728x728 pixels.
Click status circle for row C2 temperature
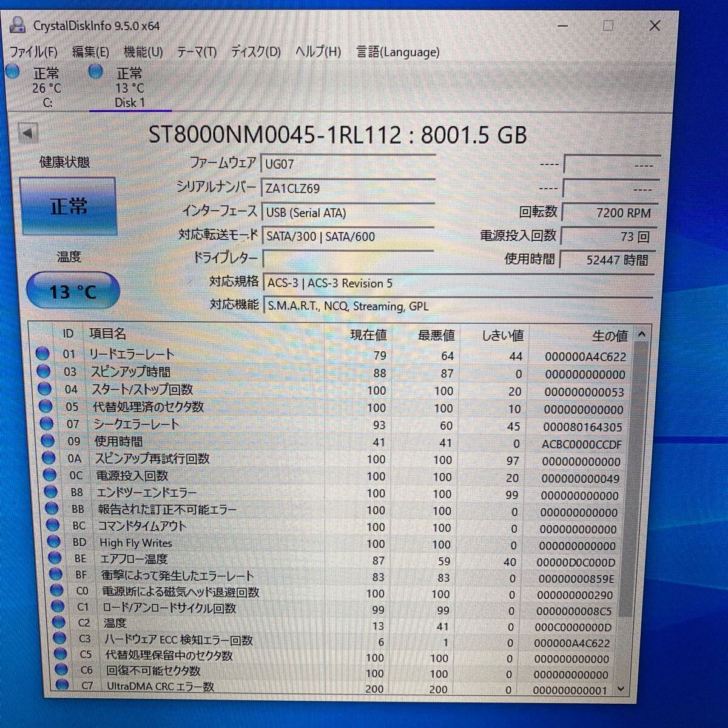tap(59, 622)
